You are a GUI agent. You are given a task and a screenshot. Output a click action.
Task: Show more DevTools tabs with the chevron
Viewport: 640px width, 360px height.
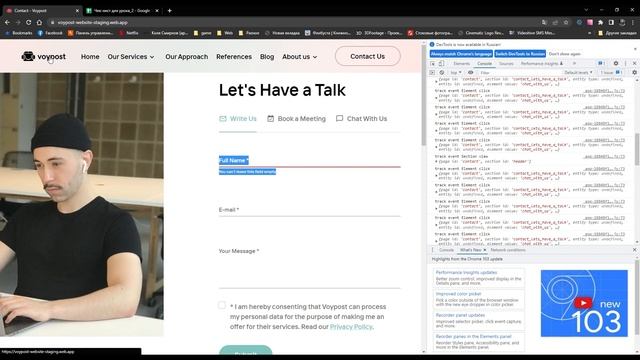click(574, 64)
